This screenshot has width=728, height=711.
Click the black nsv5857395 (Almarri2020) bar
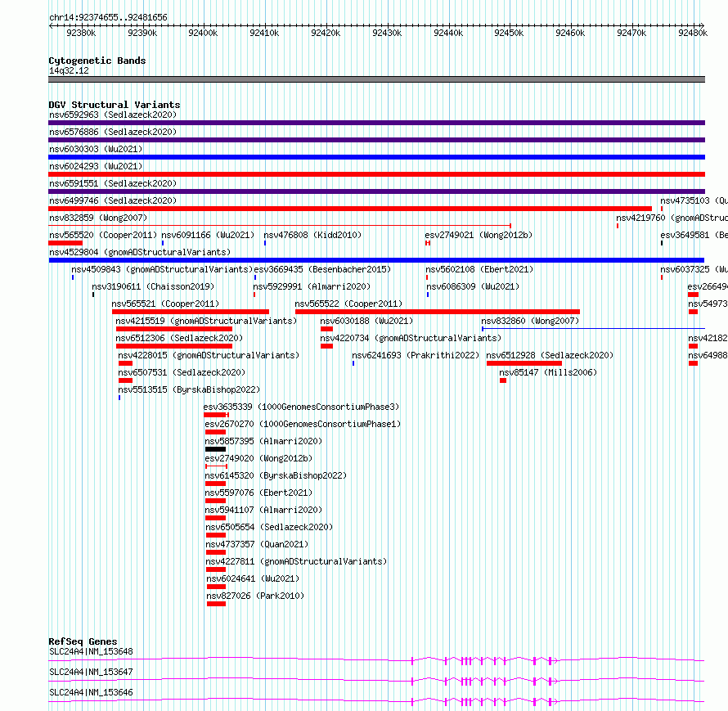215,449
